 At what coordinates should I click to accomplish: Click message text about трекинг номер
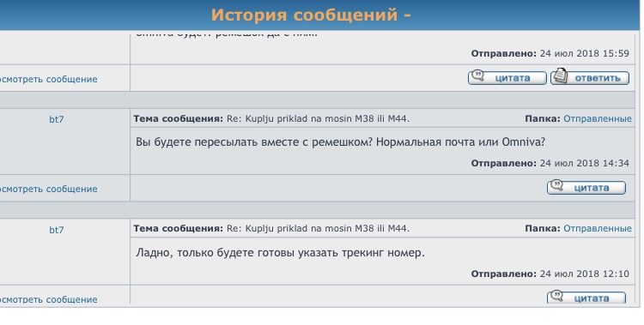point(280,252)
